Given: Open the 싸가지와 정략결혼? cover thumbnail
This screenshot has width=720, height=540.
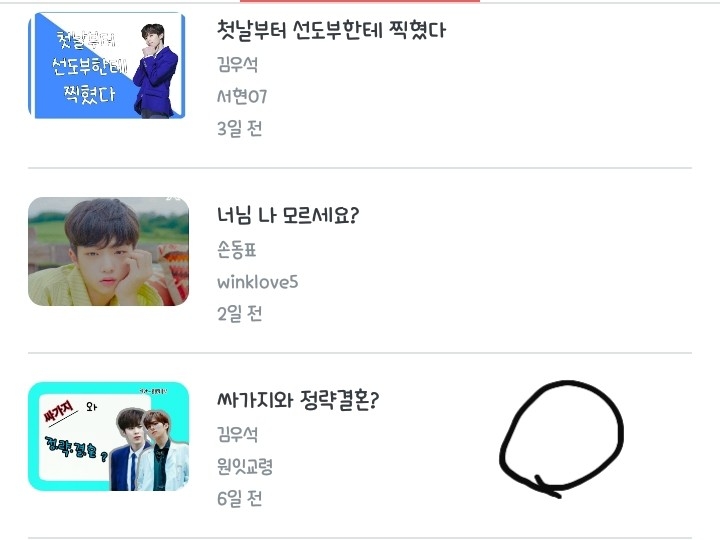Looking at the screenshot, I should (x=108, y=436).
